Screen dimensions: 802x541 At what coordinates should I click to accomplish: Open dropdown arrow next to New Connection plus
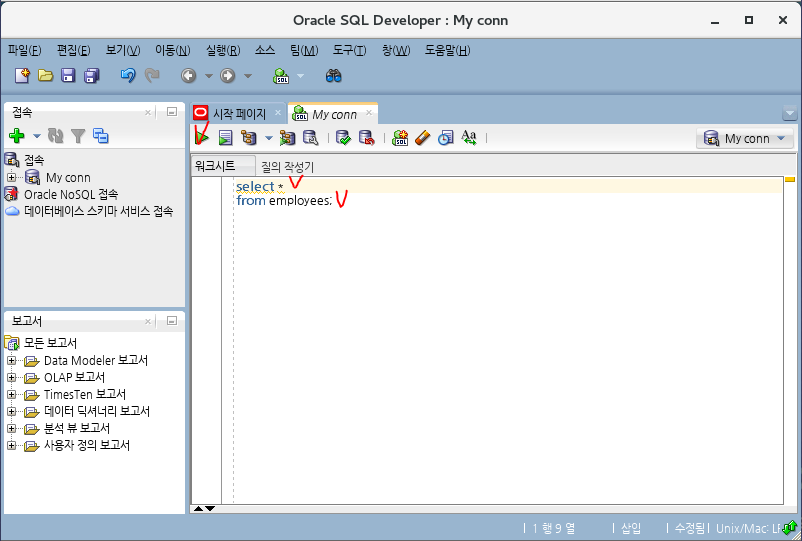[x=36, y=137]
